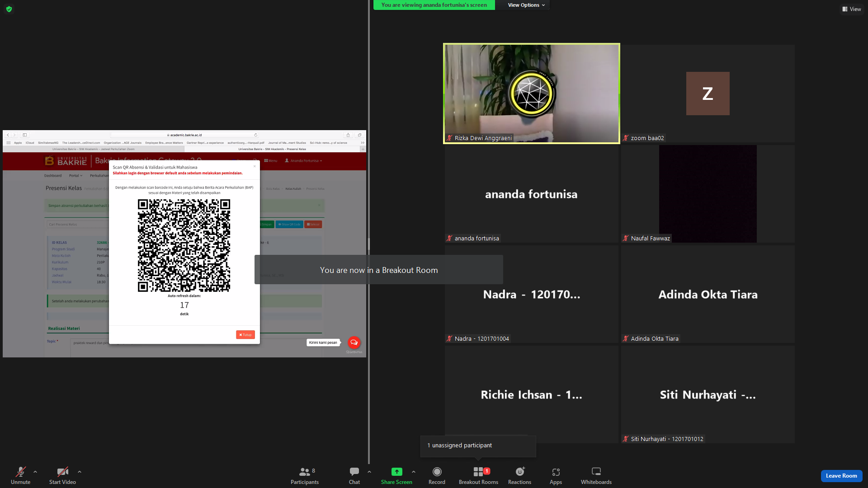This screenshot has height=488, width=868.
Task: Open the Journal of Management Studies bookmark
Action: (287, 143)
